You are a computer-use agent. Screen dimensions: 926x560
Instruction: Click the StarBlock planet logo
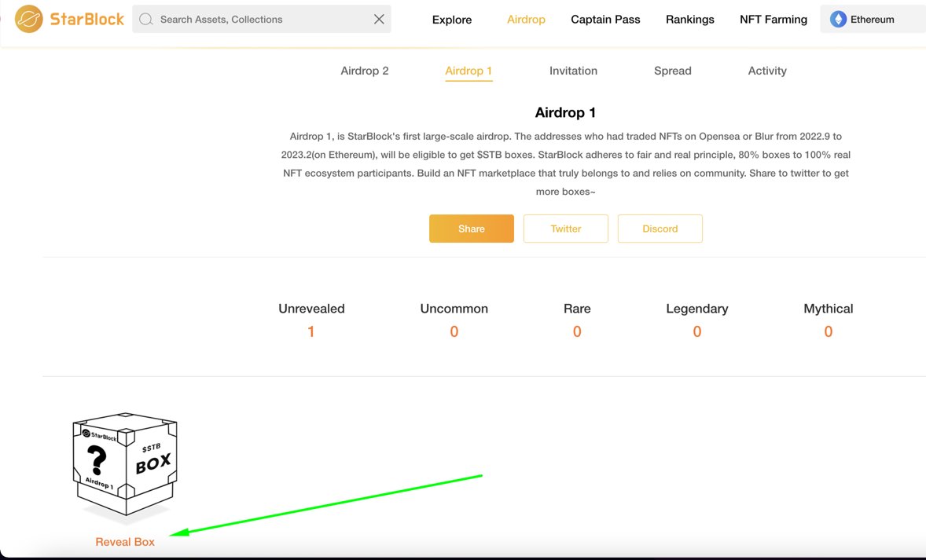pos(28,18)
